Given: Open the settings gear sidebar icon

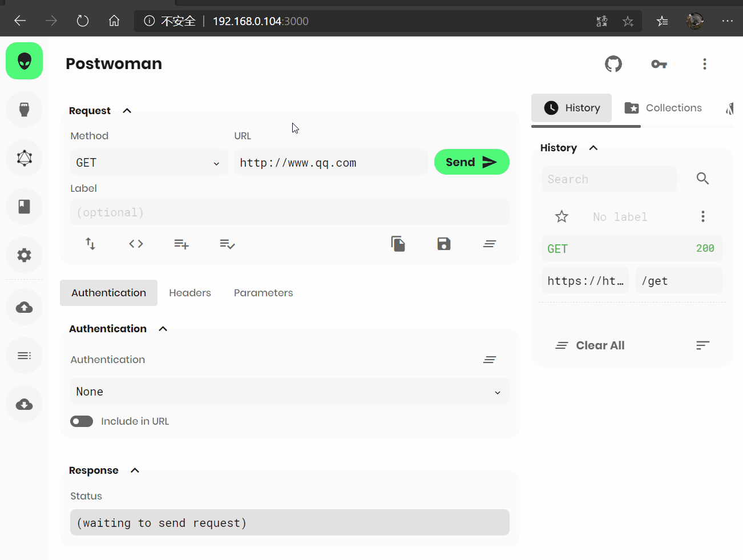Looking at the screenshot, I should pyautogui.click(x=24, y=255).
